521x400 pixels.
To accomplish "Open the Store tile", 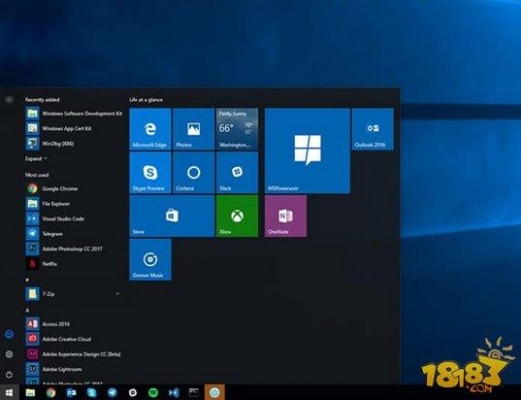I will pyautogui.click(x=172, y=216).
